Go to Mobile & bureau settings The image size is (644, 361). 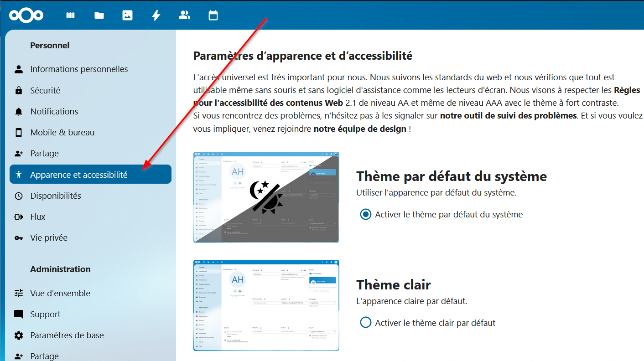pos(62,133)
